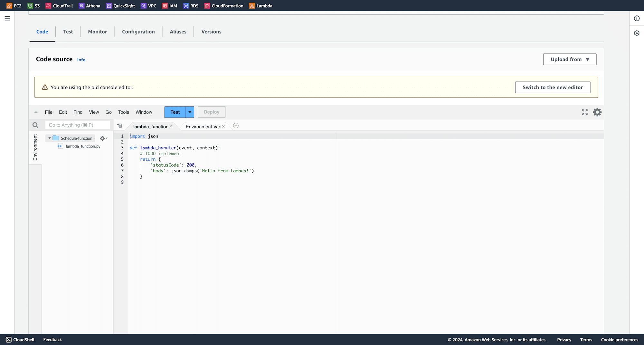
Task: Open the S3 service shortcut
Action: coord(33,6)
